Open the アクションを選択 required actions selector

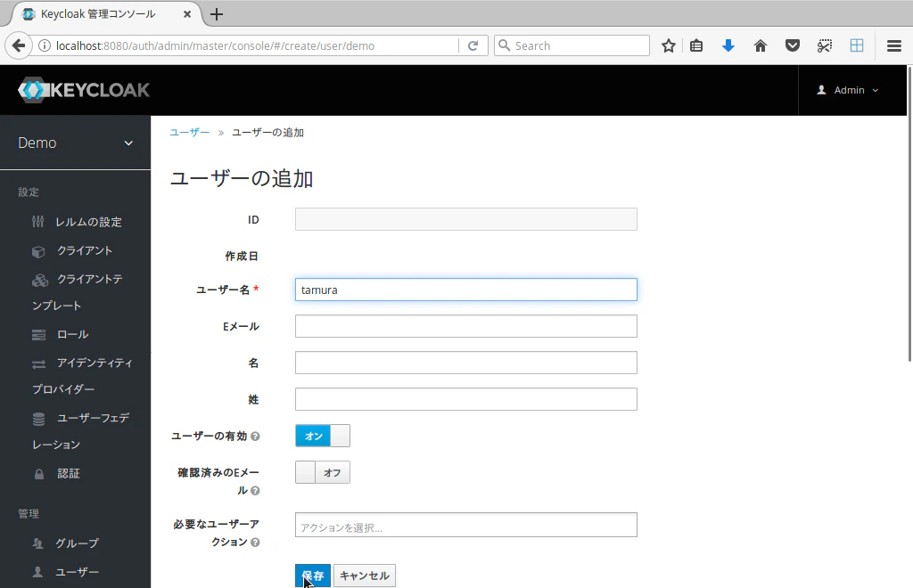point(465,525)
